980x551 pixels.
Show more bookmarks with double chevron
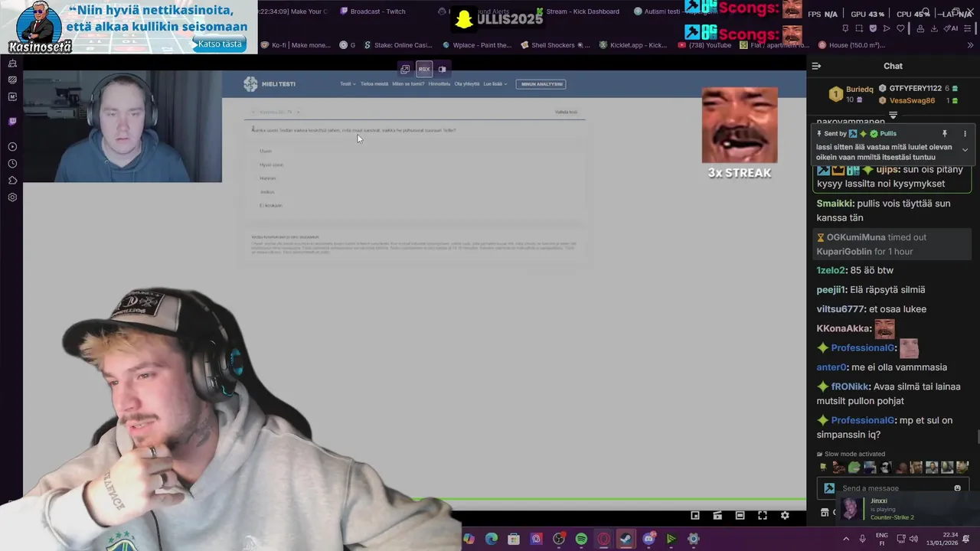(970, 45)
